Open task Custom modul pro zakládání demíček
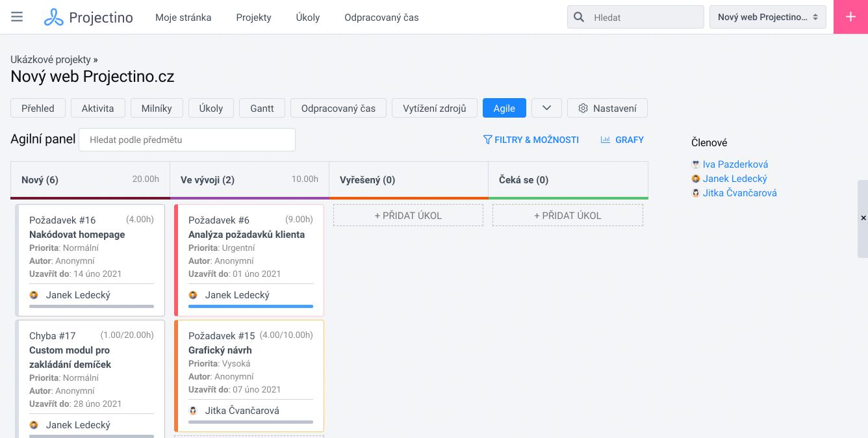This screenshot has width=868, height=438. tap(70, 357)
